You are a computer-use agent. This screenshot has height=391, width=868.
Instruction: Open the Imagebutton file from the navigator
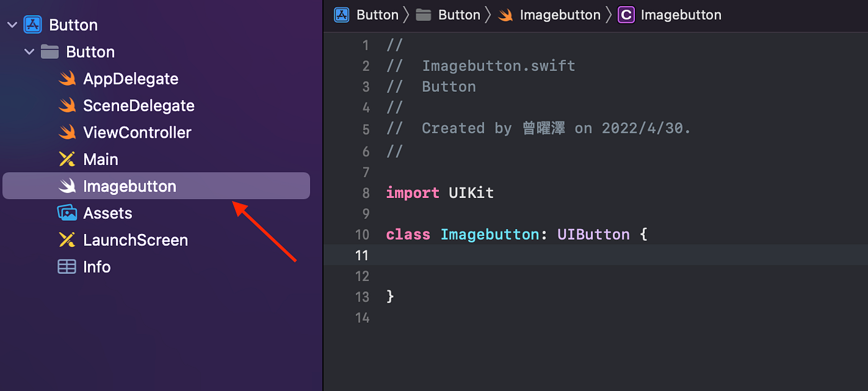130,186
